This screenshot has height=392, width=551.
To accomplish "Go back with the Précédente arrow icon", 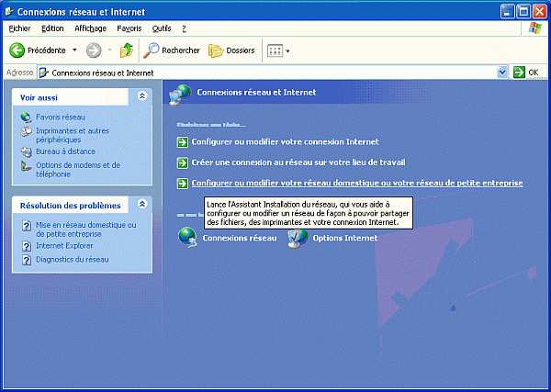I will click(x=17, y=50).
